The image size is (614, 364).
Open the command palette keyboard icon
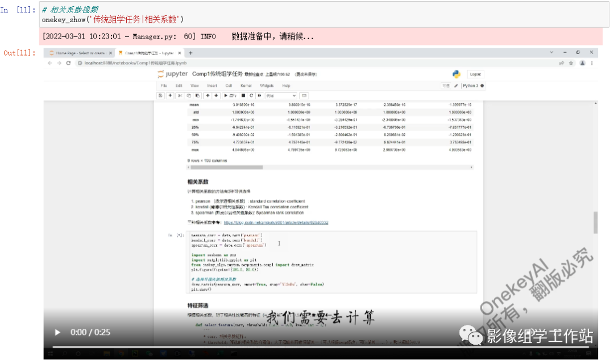[304, 95]
